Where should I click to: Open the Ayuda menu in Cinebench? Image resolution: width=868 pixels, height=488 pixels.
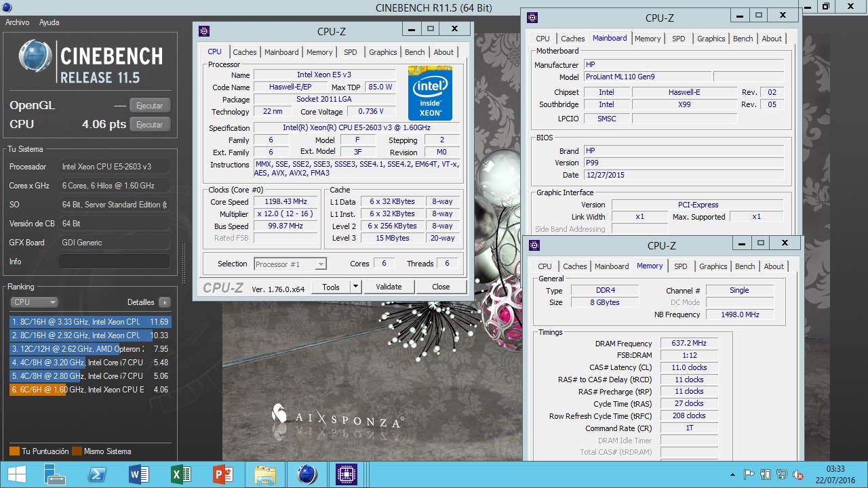[x=50, y=22]
